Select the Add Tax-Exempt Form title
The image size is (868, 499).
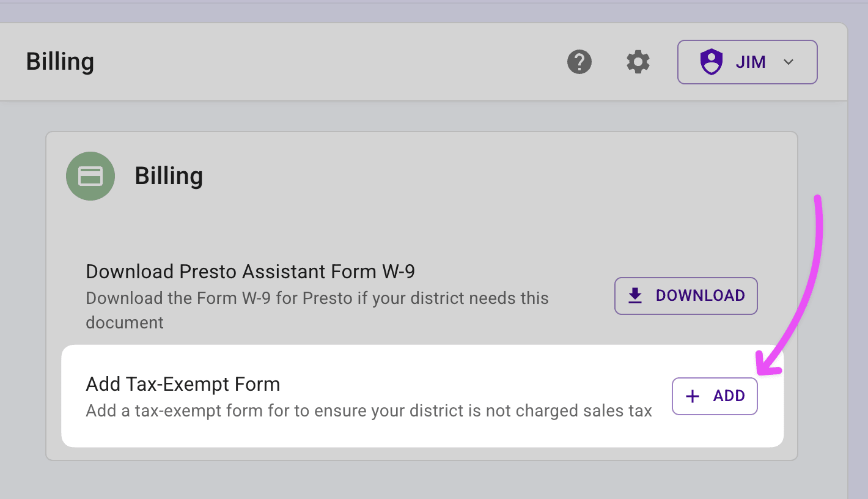tap(183, 384)
